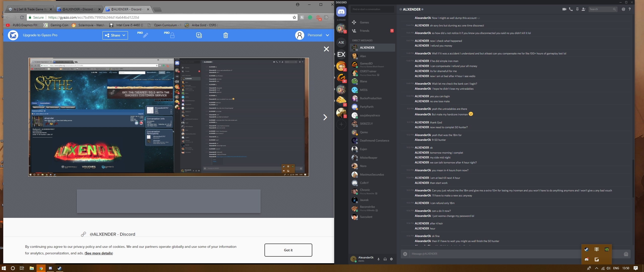The width and height of the screenshot is (644, 272).
Task: Show hidden system tray icons arrow
Action: tap(596, 268)
